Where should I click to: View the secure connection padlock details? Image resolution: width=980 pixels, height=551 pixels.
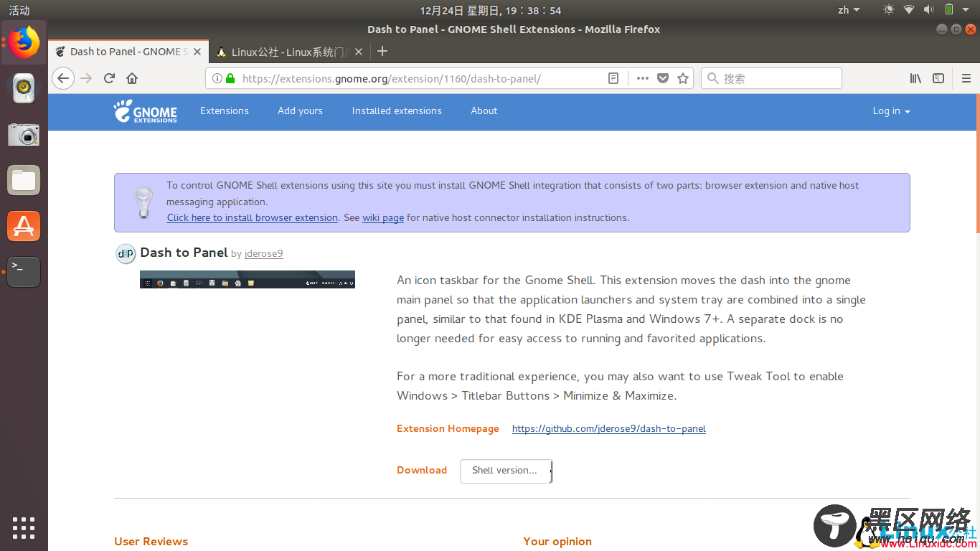tap(230, 78)
